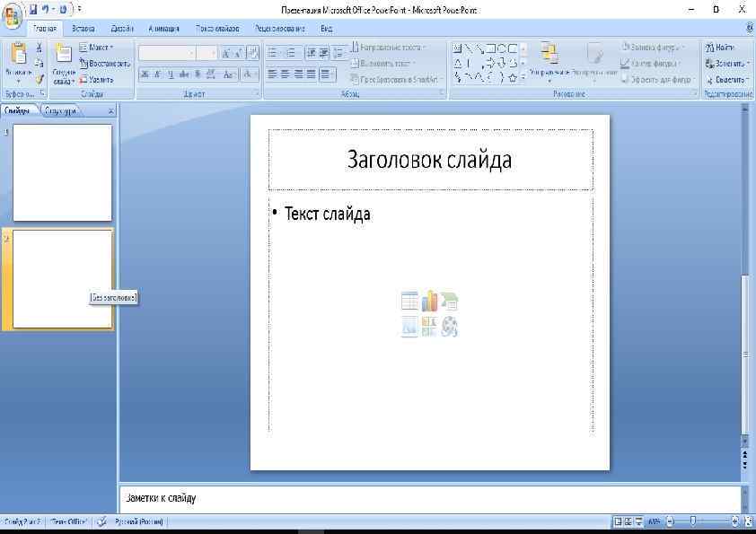The height and width of the screenshot is (534, 756).
Task: Click the Выделить select button
Action: (x=727, y=79)
